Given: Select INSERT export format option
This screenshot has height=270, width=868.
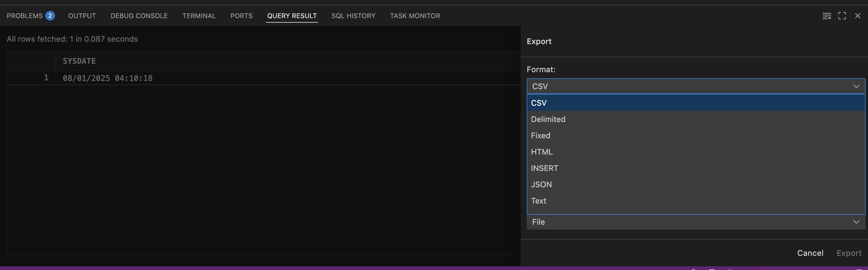Looking at the screenshot, I should tap(696, 168).
